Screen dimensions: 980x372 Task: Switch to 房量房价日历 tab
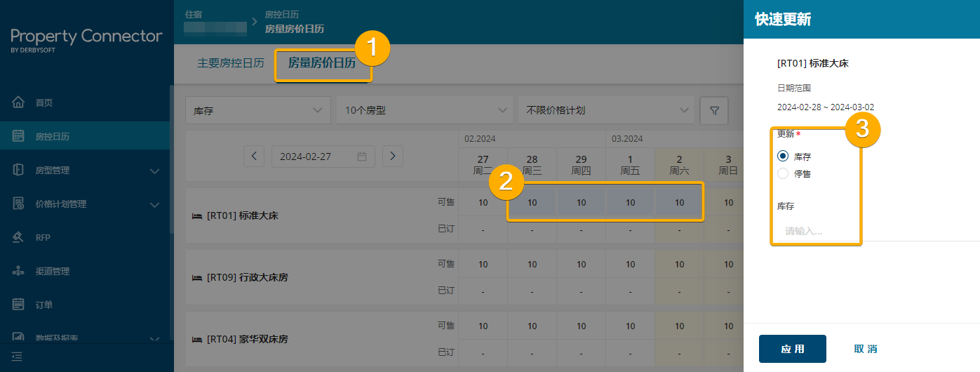(x=322, y=63)
